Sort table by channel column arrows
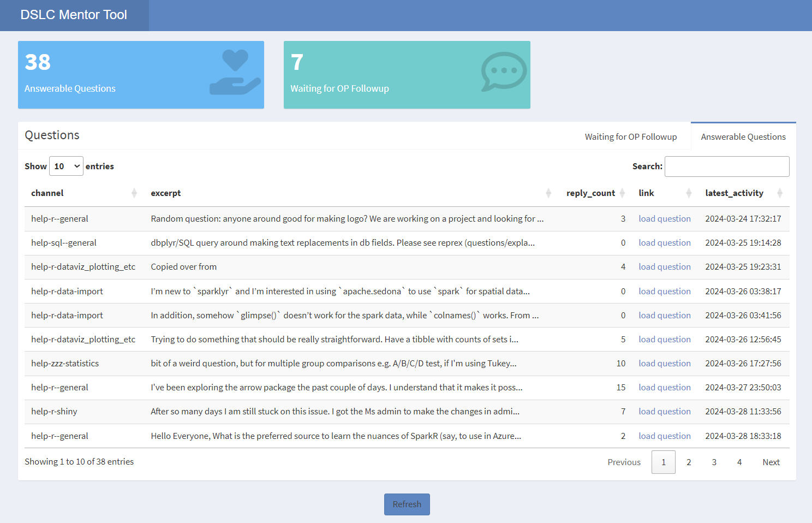Image resolution: width=812 pixels, height=523 pixels. coord(134,193)
